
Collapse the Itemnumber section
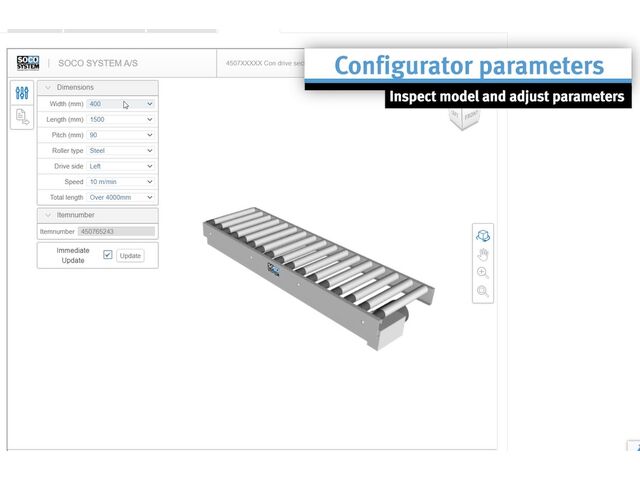pyautogui.click(x=47, y=215)
